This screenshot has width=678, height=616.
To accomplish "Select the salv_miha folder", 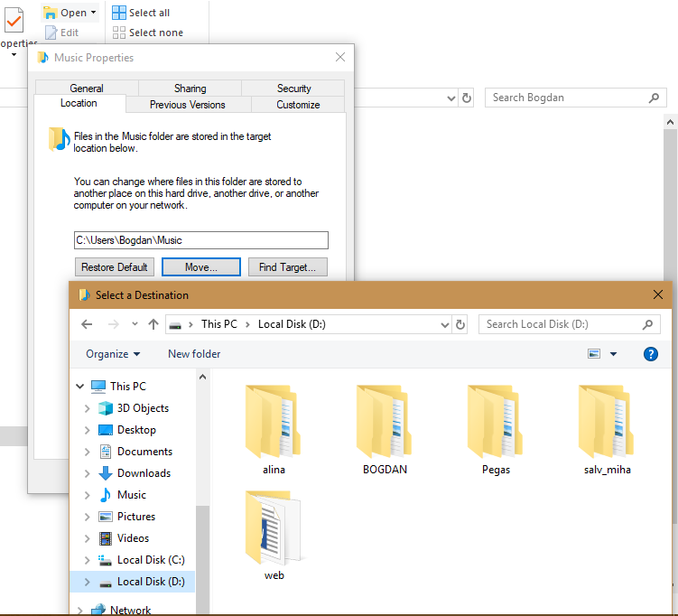I will coord(607,430).
